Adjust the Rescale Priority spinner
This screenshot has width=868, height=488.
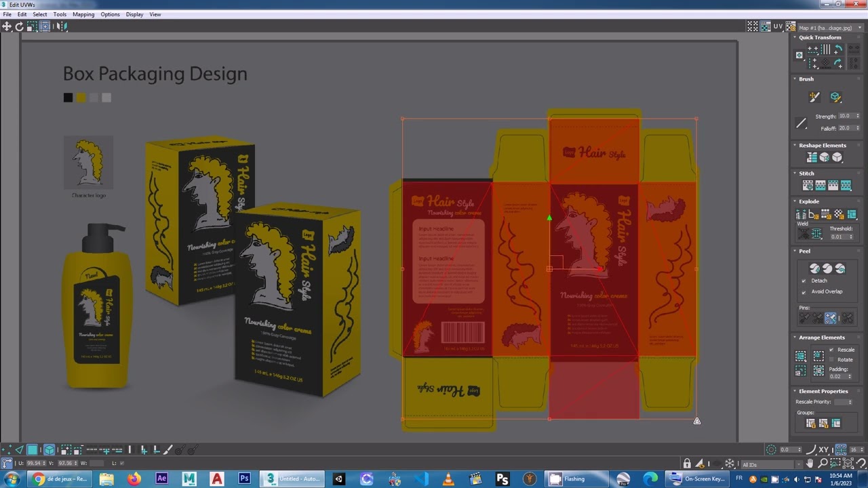coord(850,402)
